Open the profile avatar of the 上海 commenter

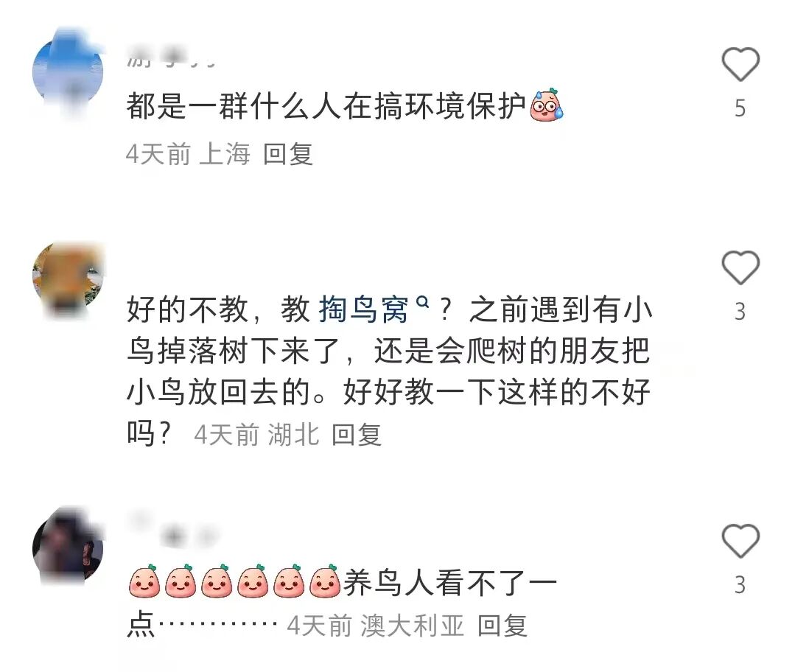(68, 72)
